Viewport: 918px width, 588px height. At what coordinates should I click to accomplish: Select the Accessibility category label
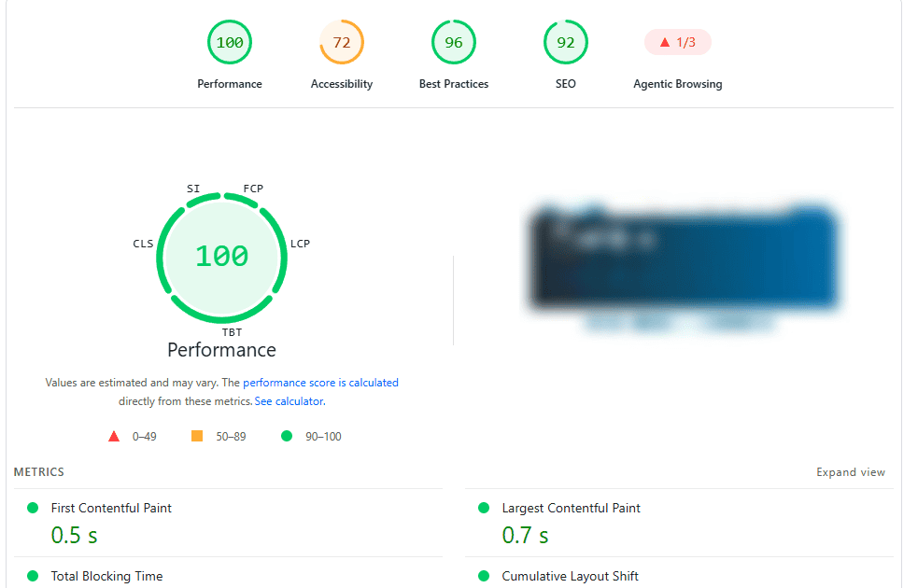[x=342, y=84]
